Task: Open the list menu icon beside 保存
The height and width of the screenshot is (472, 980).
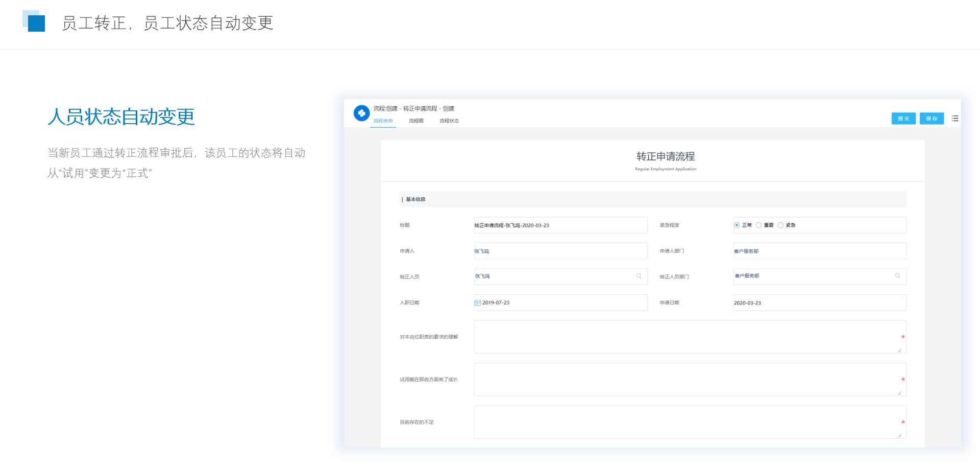Action: point(955,119)
